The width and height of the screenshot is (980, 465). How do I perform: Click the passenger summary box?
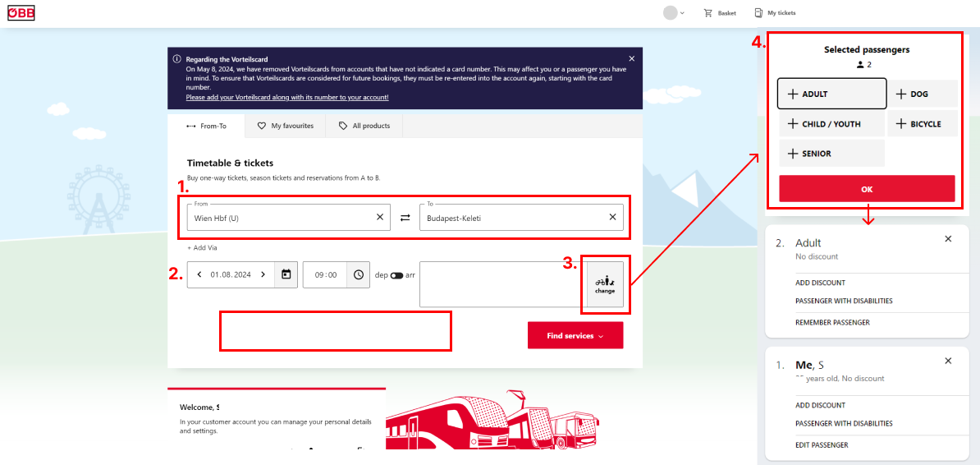(503, 285)
